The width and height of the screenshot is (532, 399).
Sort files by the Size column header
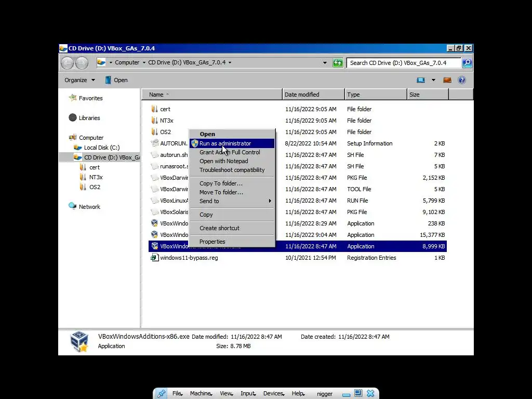428,95
